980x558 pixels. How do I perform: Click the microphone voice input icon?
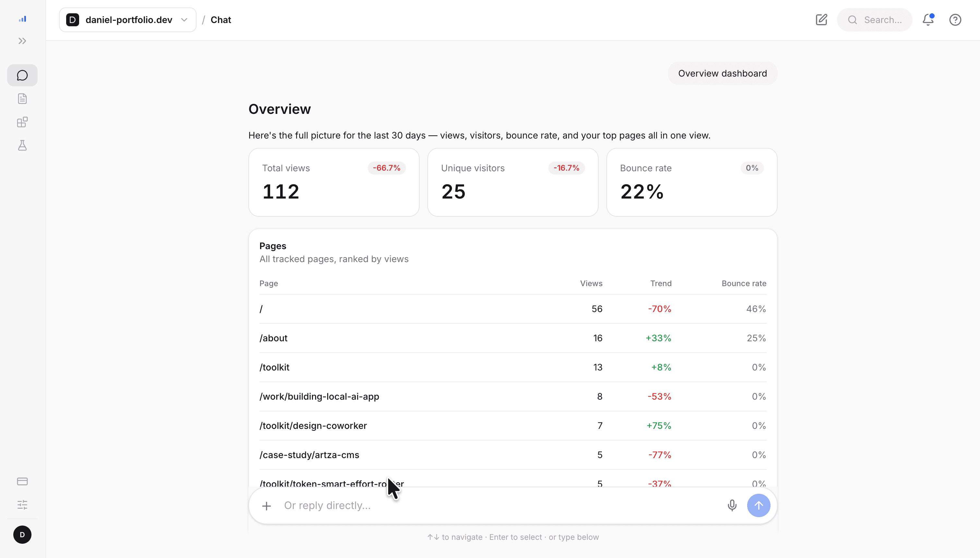pos(732,505)
